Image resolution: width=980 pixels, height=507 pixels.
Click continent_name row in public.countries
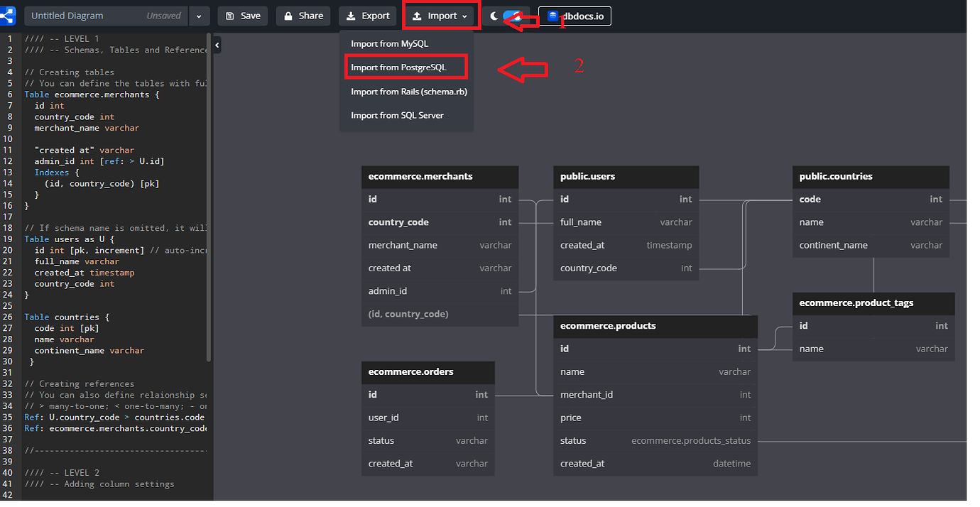871,246
